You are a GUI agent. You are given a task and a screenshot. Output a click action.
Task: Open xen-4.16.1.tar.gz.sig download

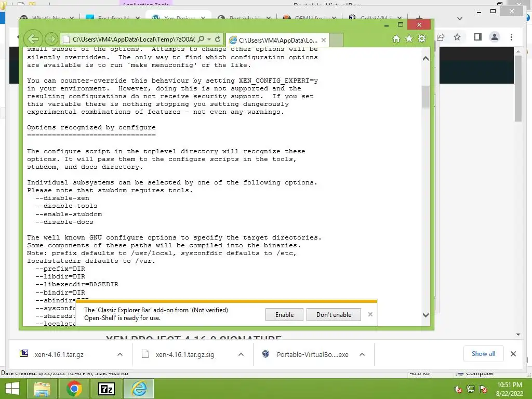[x=185, y=354]
